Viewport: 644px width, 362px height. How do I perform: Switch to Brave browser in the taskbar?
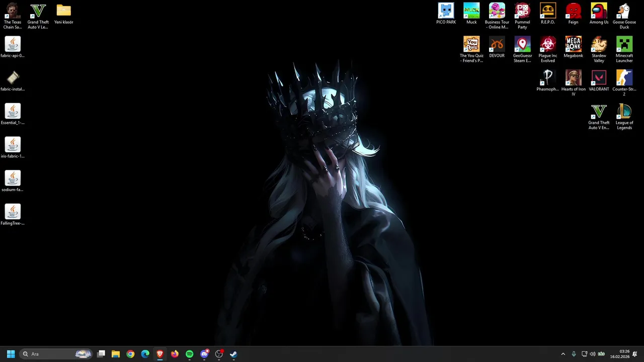(160, 354)
